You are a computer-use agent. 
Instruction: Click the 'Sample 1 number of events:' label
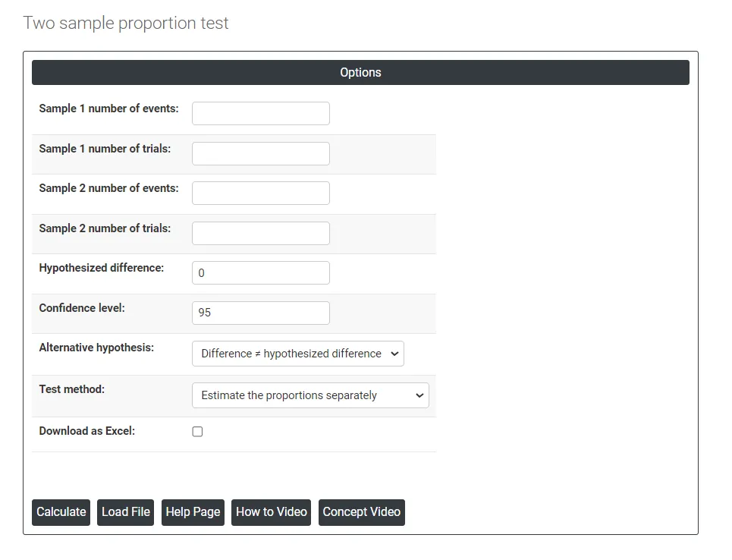[108, 109]
